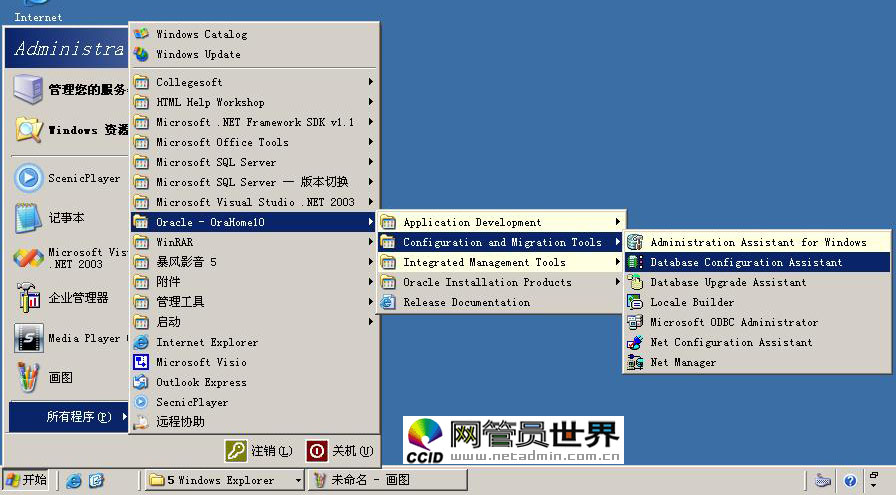896x495 pixels.
Task: Launch Internet Explorer from programs list
Action: point(255,342)
